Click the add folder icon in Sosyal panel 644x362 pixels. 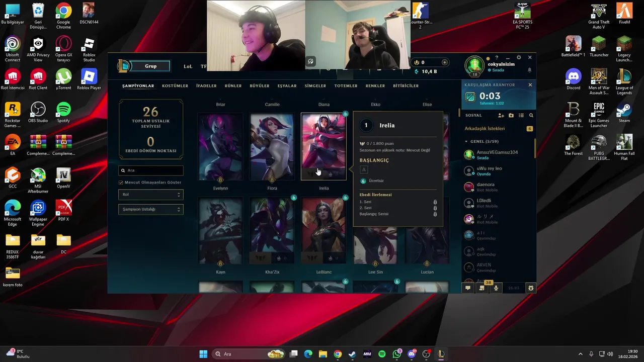[x=511, y=116]
